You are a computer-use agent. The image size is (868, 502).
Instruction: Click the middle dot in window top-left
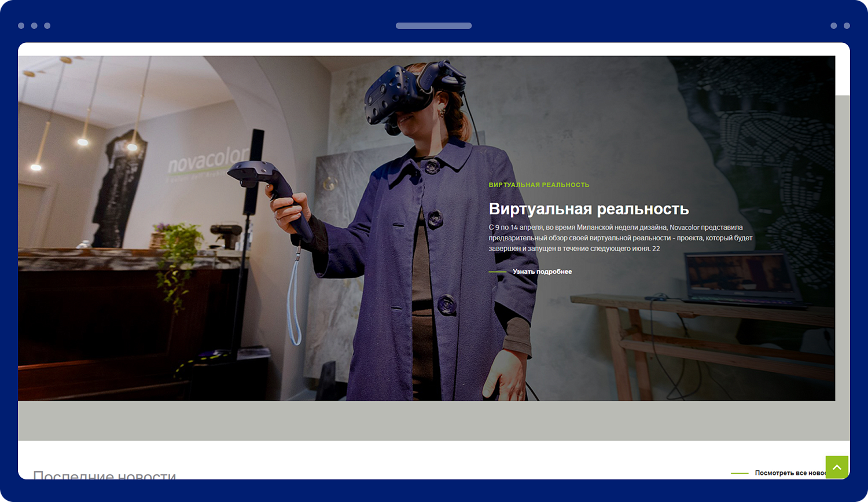tap(34, 25)
